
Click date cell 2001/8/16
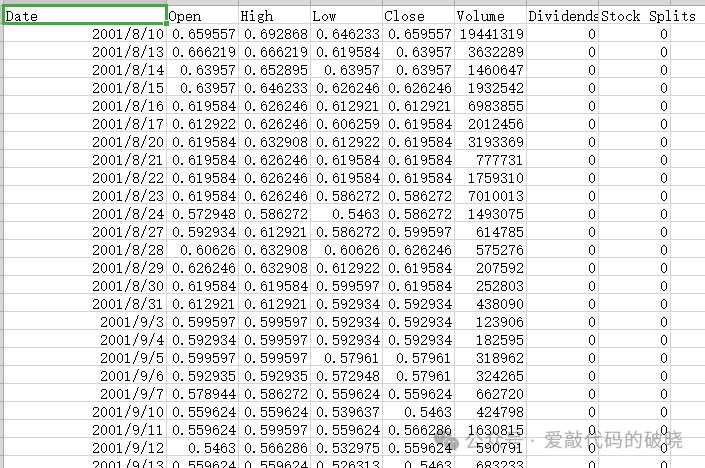(x=85, y=106)
